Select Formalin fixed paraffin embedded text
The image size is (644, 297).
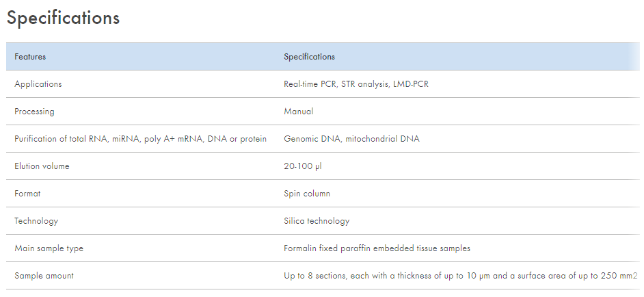349,248
